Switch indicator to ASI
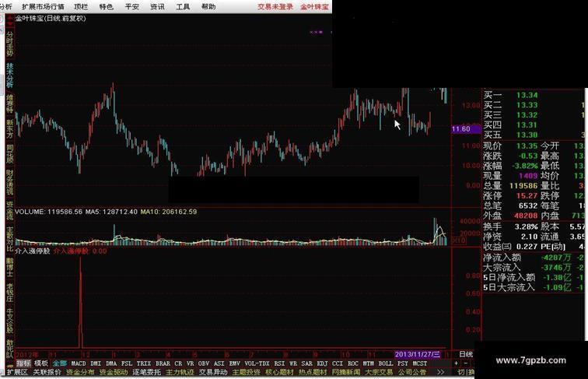The width and height of the screenshot is (588, 379). [219, 363]
